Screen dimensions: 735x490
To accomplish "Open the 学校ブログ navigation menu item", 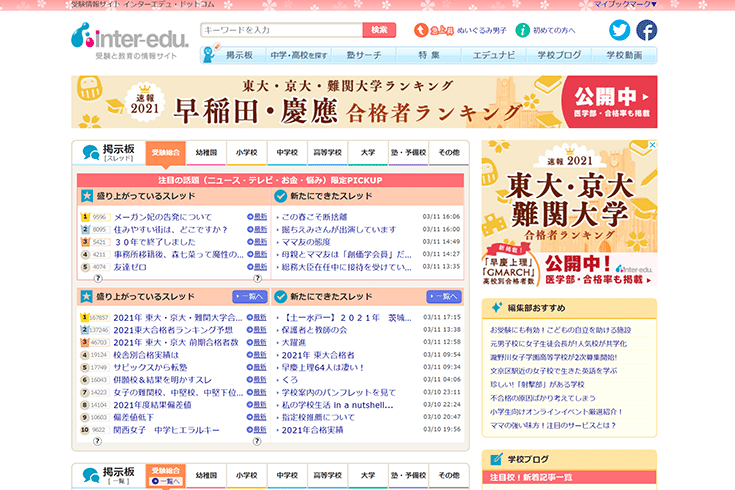I will pyautogui.click(x=559, y=55).
